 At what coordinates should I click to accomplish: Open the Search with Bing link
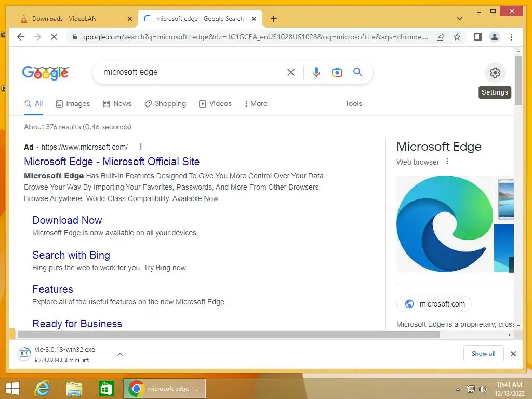pyautogui.click(x=71, y=255)
